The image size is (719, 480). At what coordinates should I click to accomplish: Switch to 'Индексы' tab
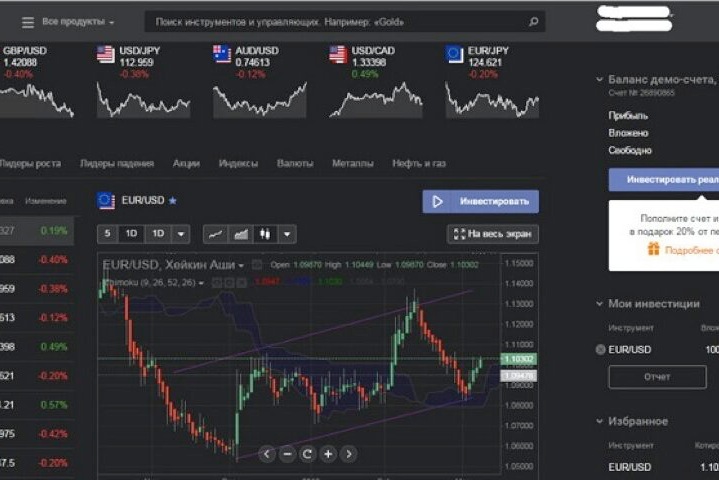pyautogui.click(x=238, y=163)
